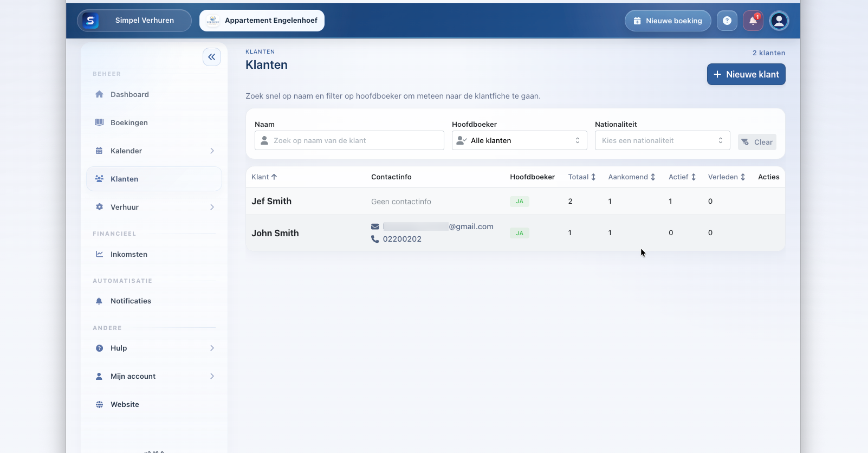Collapse the sidebar with the double-chevron icon
The height and width of the screenshot is (453, 868).
211,57
